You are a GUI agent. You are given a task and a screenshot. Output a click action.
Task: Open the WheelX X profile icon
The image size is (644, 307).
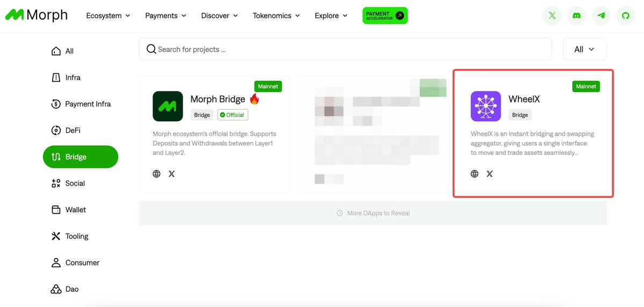click(x=489, y=174)
